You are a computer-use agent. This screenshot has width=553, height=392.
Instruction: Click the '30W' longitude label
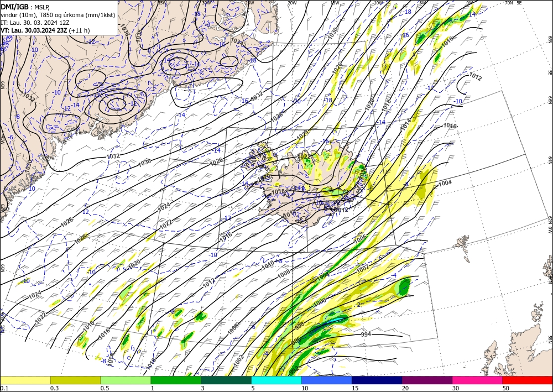pyautogui.click(x=206, y=3)
